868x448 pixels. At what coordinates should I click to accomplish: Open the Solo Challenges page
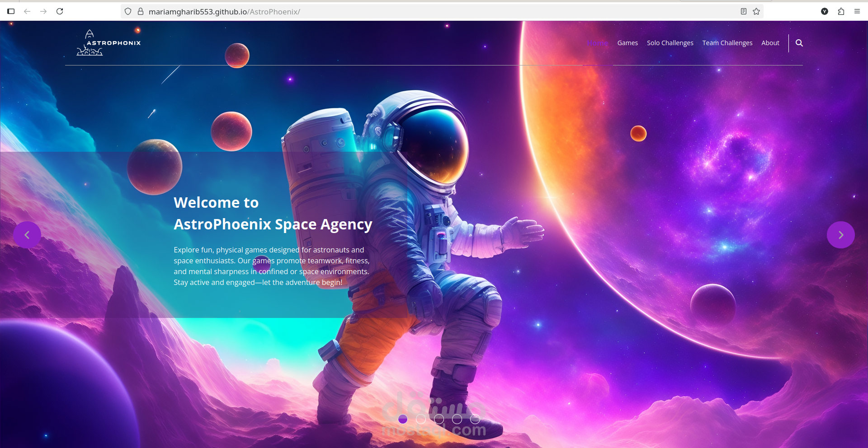click(670, 43)
